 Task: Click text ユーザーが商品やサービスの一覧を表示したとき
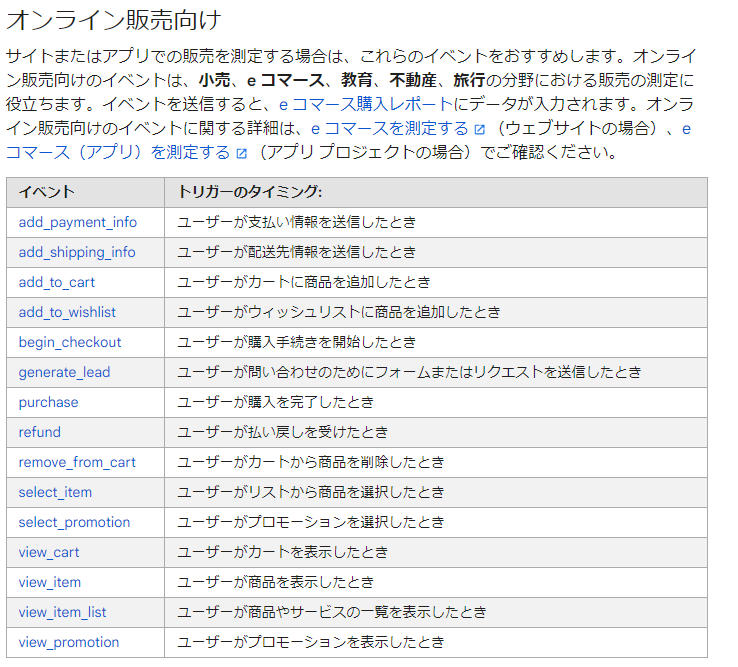(x=332, y=612)
